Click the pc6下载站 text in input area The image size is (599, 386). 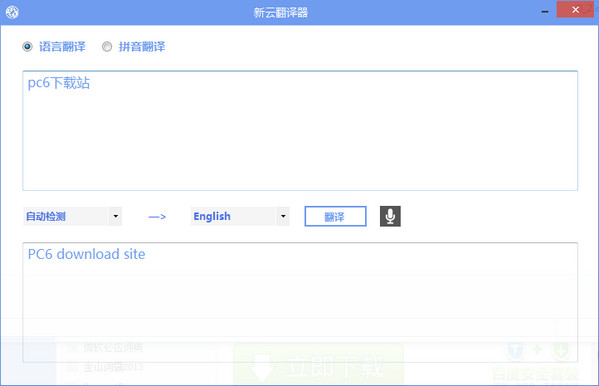click(59, 83)
